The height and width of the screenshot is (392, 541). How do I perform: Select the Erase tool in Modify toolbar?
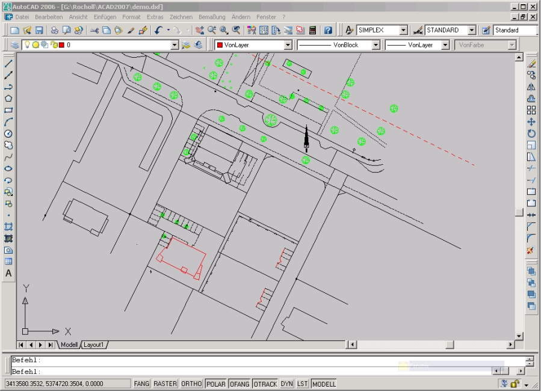pyautogui.click(x=531, y=64)
